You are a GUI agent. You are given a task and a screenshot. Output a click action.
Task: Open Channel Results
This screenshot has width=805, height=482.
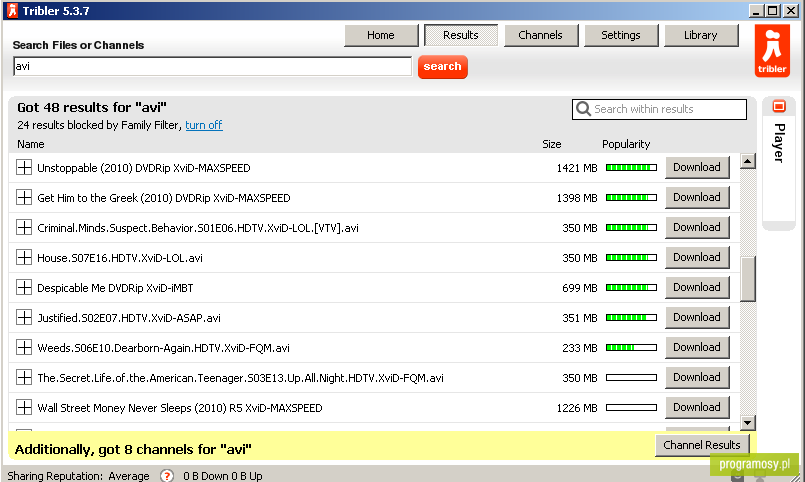[702, 445]
